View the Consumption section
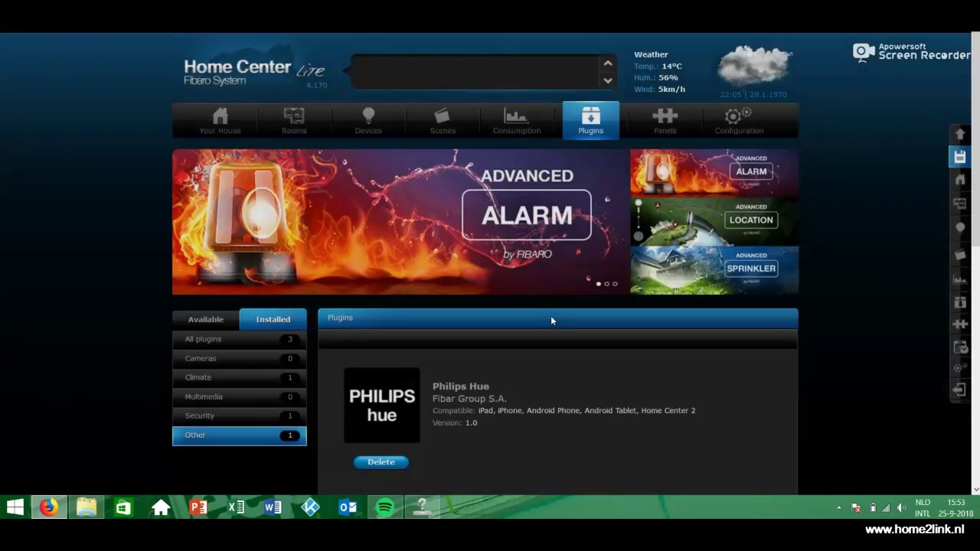The height and width of the screenshot is (551, 980). pyautogui.click(x=517, y=121)
